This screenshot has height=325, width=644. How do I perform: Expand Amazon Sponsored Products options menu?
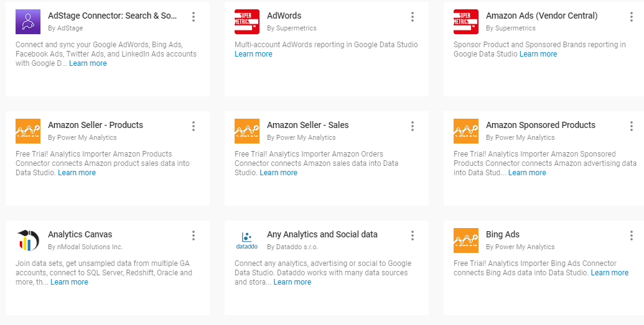[x=632, y=126]
